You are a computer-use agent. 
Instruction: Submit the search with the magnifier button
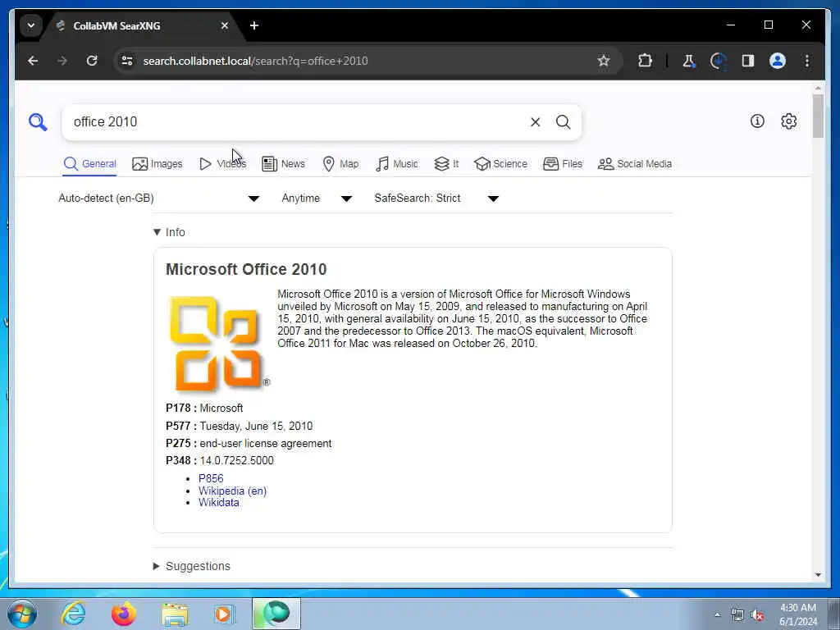coord(563,122)
